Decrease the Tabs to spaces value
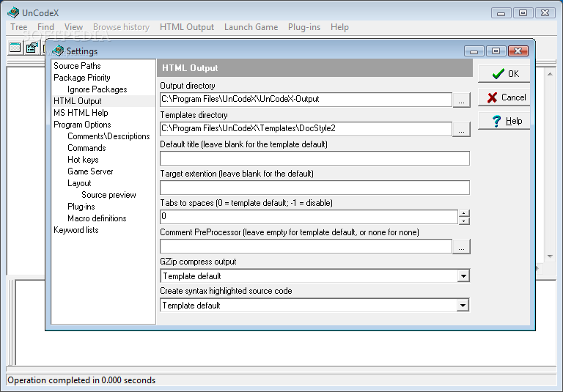This screenshot has height=392, width=563. [x=464, y=221]
